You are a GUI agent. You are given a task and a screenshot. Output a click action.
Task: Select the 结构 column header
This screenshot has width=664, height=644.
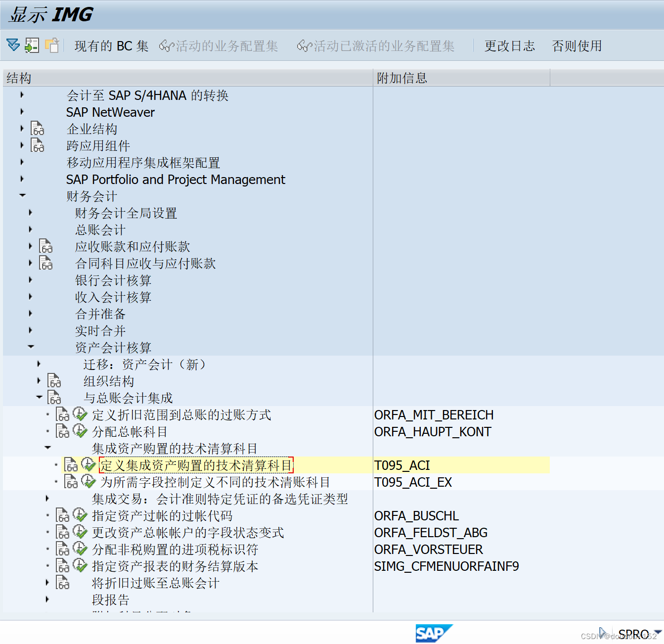pos(188,78)
